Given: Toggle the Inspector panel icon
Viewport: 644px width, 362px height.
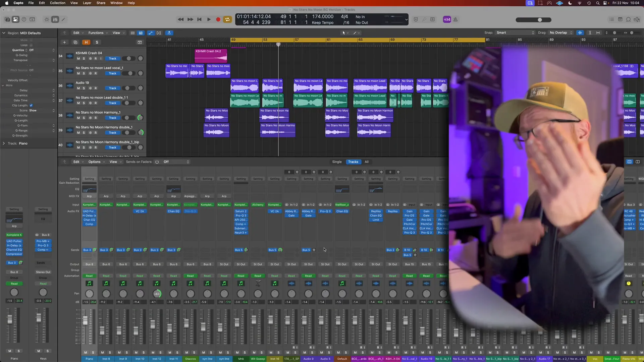Looking at the screenshot, I should pos(15,19).
